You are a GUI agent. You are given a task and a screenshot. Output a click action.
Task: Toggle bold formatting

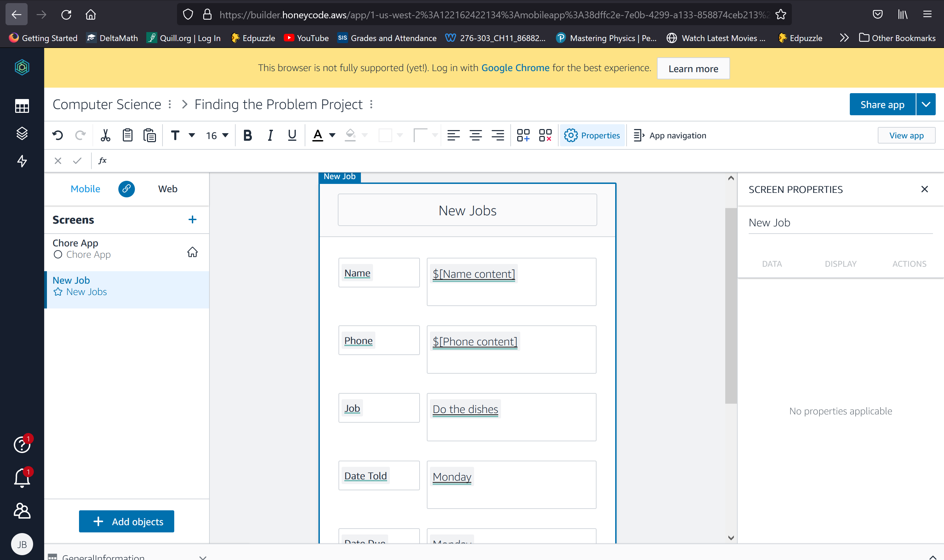tap(247, 135)
